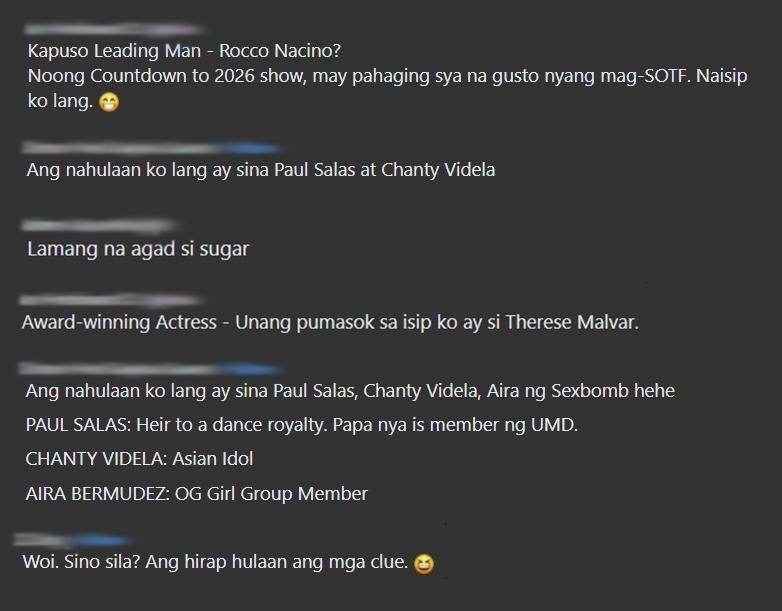Screen dimensions: 782x611
Task: Click the grinning emoji after 'ko lang.'
Action: [x=109, y=102]
